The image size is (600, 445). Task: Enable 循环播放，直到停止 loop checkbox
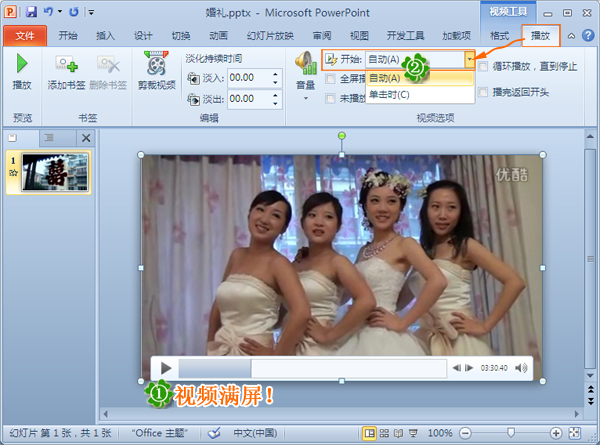coord(483,67)
